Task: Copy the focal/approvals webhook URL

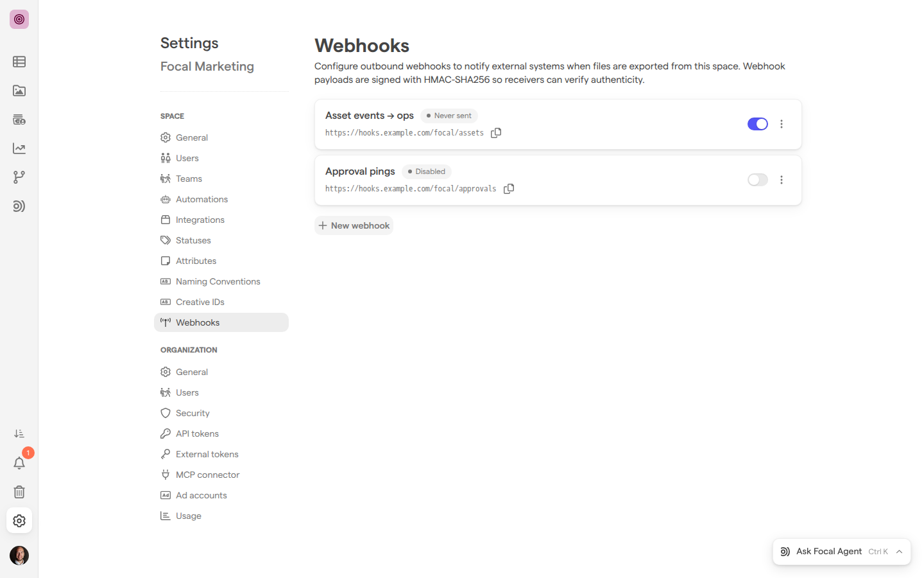Action: 509,189
